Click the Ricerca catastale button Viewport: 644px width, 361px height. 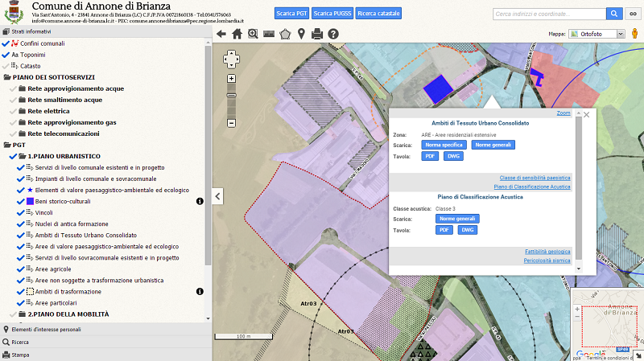coord(378,14)
